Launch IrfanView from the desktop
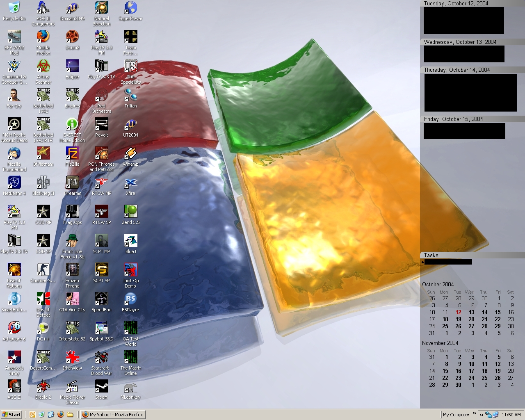Viewport: 525px width, 420px height. click(x=72, y=361)
